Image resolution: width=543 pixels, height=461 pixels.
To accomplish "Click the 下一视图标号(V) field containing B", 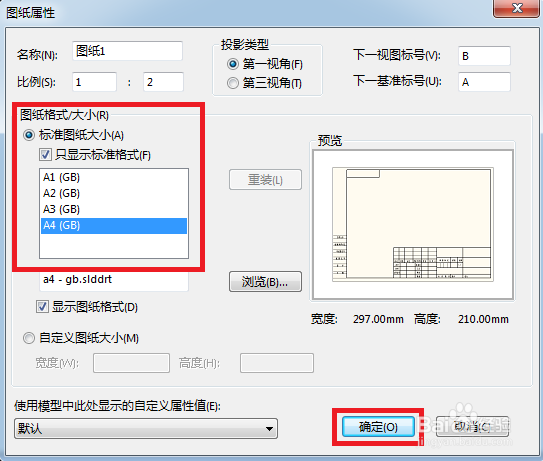I will pos(484,56).
